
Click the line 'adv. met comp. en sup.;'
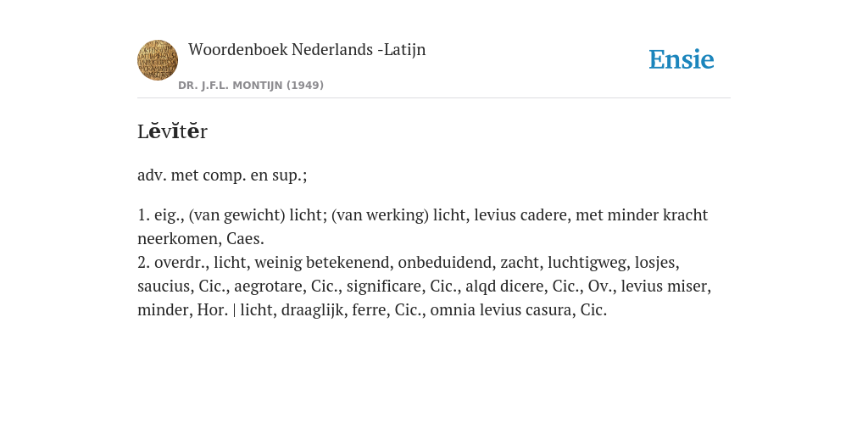click(222, 175)
